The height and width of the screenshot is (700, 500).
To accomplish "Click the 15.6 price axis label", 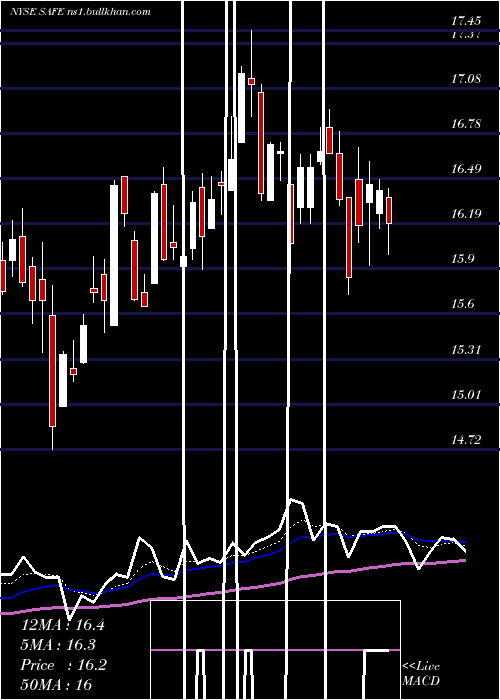I will [x=462, y=304].
